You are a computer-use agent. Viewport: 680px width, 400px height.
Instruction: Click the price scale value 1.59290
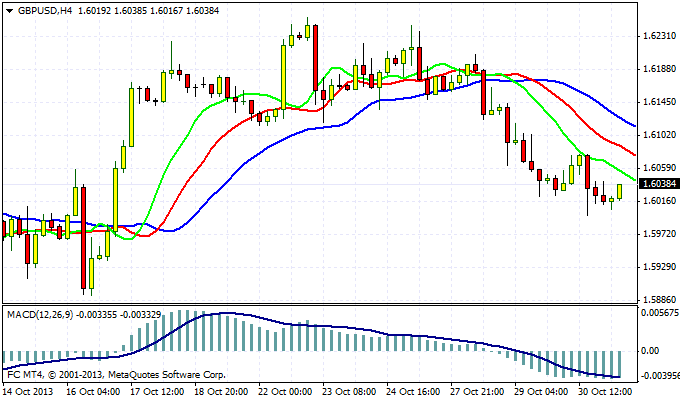(x=658, y=267)
